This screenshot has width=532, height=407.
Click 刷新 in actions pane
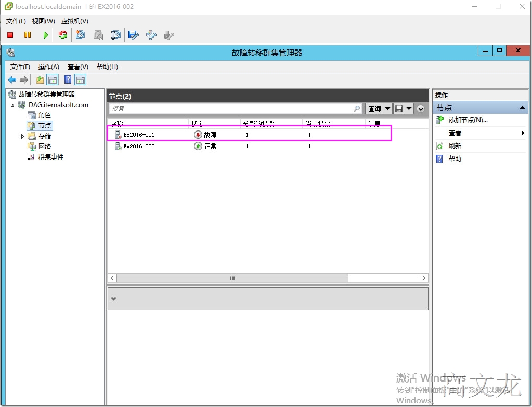pos(455,146)
